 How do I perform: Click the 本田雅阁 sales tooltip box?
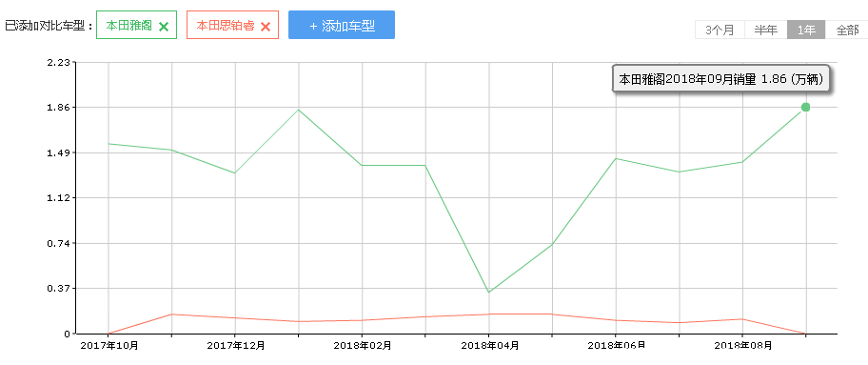pos(720,79)
